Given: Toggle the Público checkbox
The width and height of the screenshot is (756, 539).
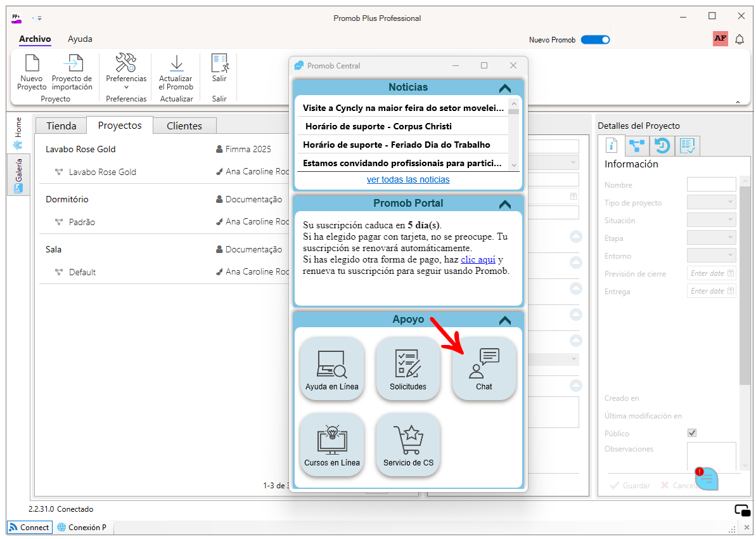Looking at the screenshot, I should coord(692,433).
